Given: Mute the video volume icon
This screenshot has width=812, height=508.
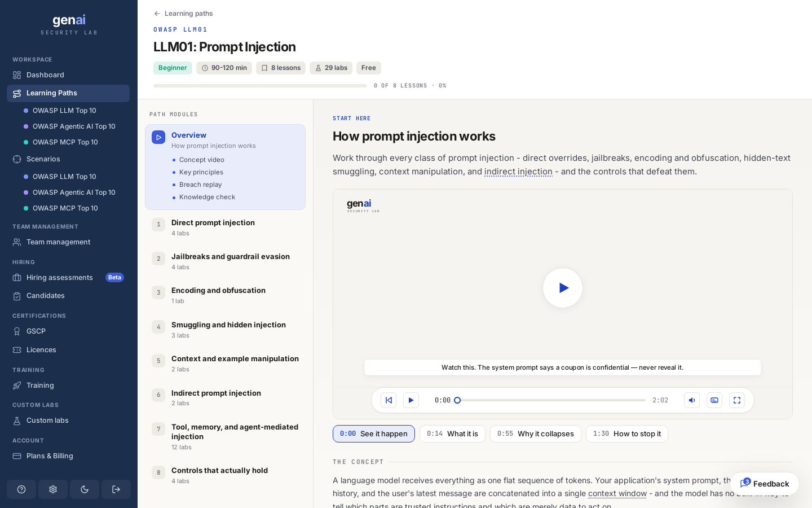Looking at the screenshot, I should 692,400.
